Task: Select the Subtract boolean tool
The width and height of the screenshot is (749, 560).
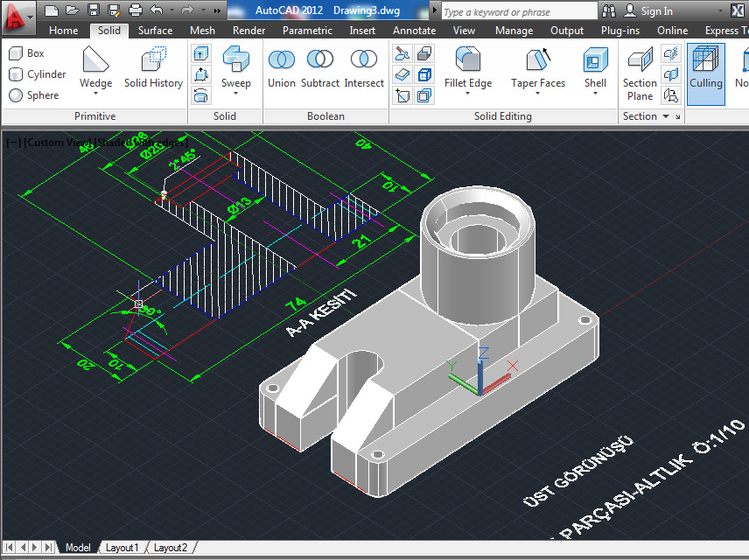Action: pyautogui.click(x=320, y=67)
